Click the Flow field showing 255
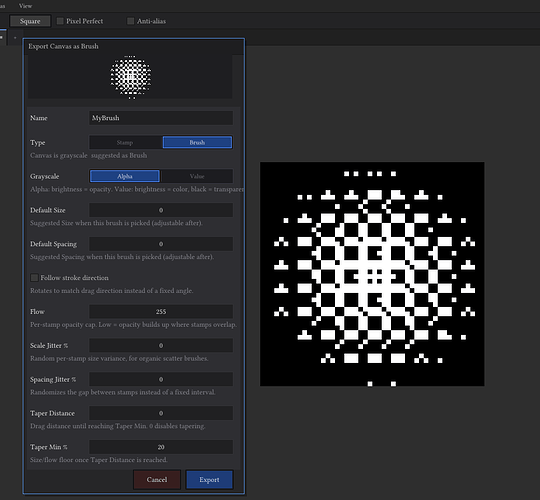540x500 pixels. point(161,312)
